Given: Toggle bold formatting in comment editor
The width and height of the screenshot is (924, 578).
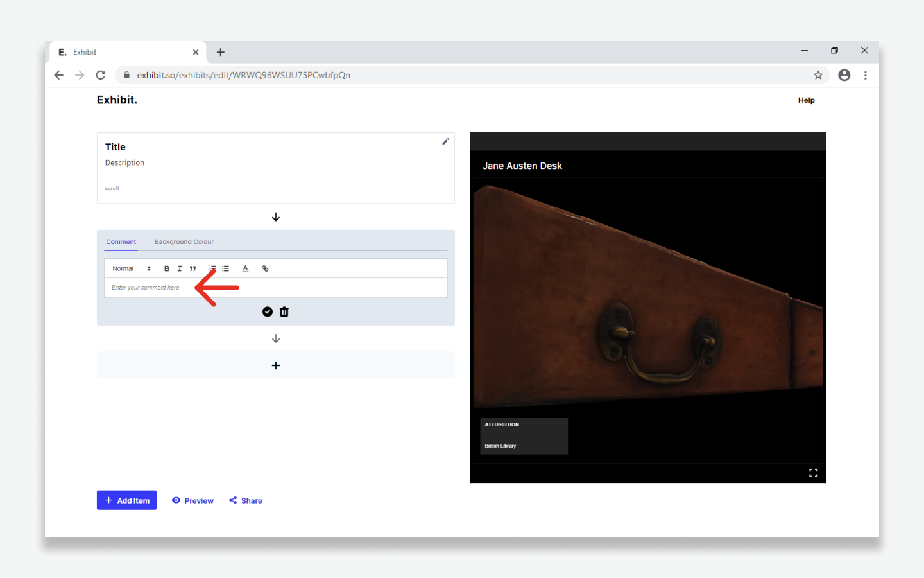Looking at the screenshot, I should click(x=167, y=268).
